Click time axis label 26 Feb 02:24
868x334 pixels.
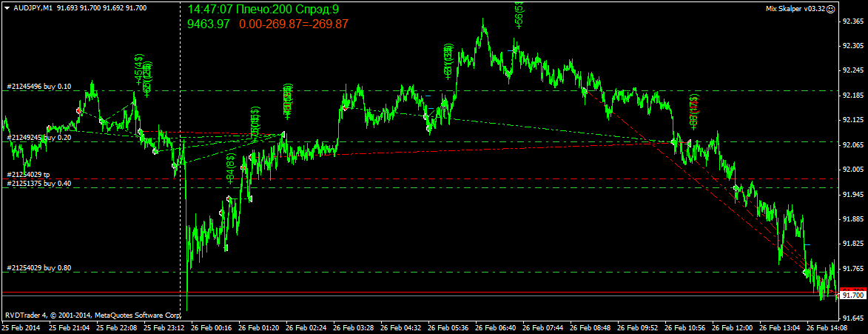[x=306, y=329]
